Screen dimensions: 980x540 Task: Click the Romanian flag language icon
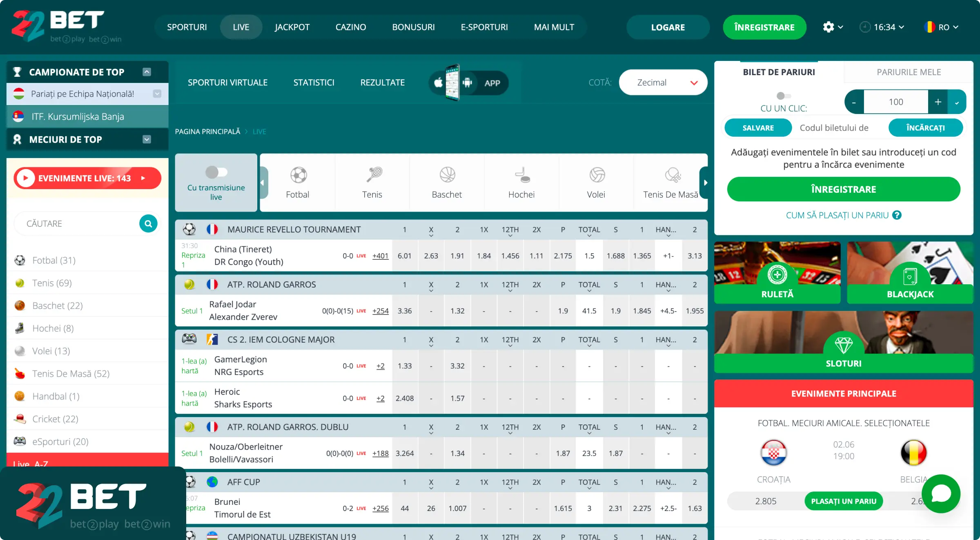[929, 27]
